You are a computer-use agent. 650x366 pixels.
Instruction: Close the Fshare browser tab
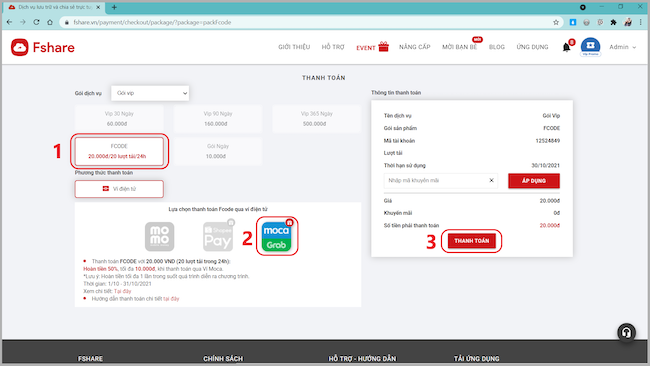point(98,7)
